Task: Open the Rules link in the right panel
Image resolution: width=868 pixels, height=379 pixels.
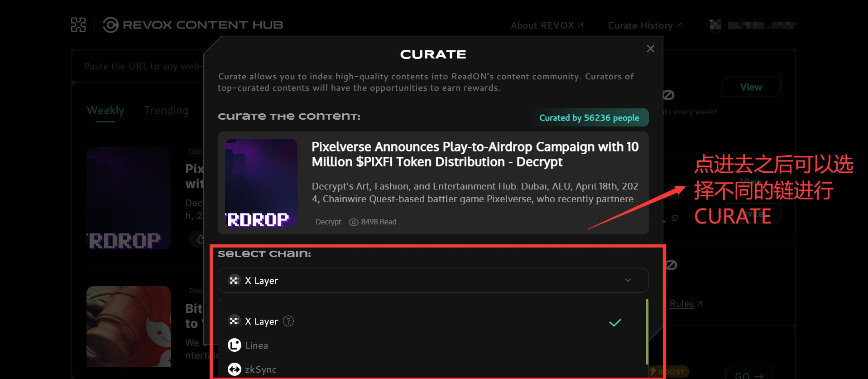Action: pyautogui.click(x=686, y=304)
